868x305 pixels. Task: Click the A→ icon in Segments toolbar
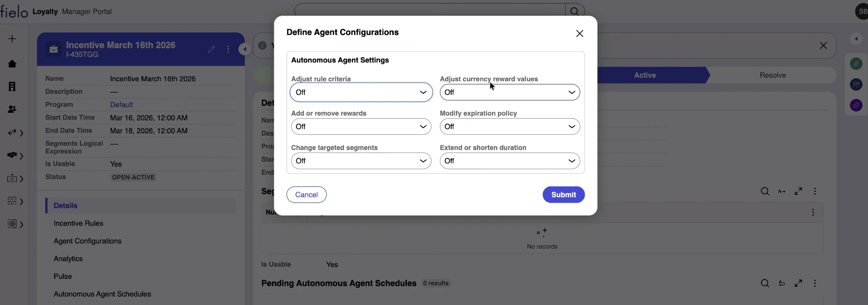pyautogui.click(x=781, y=191)
